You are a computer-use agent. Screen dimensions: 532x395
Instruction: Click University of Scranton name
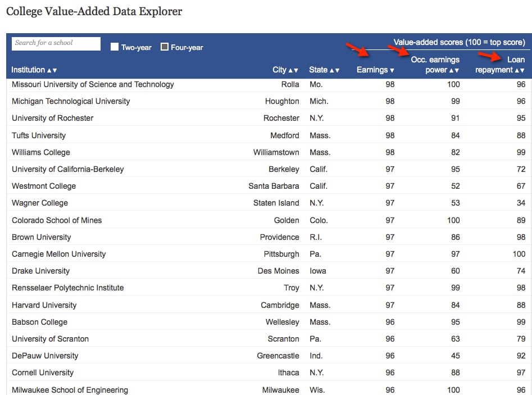(50, 339)
